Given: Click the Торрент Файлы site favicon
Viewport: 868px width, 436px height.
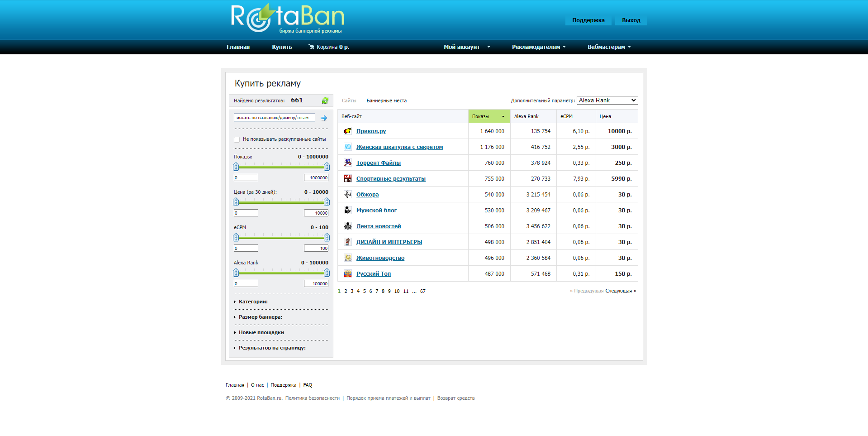Looking at the screenshot, I should pos(348,163).
